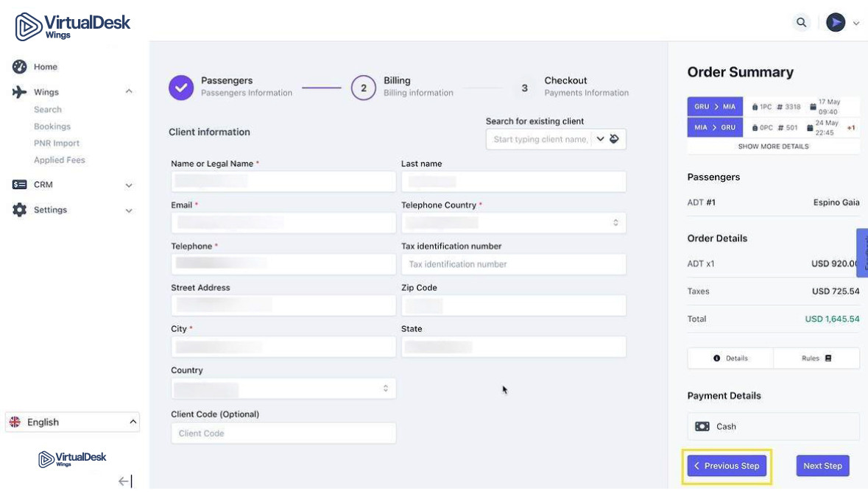868x496 pixels.
Task: Click the clear icon beside client search
Action: [x=615, y=139]
